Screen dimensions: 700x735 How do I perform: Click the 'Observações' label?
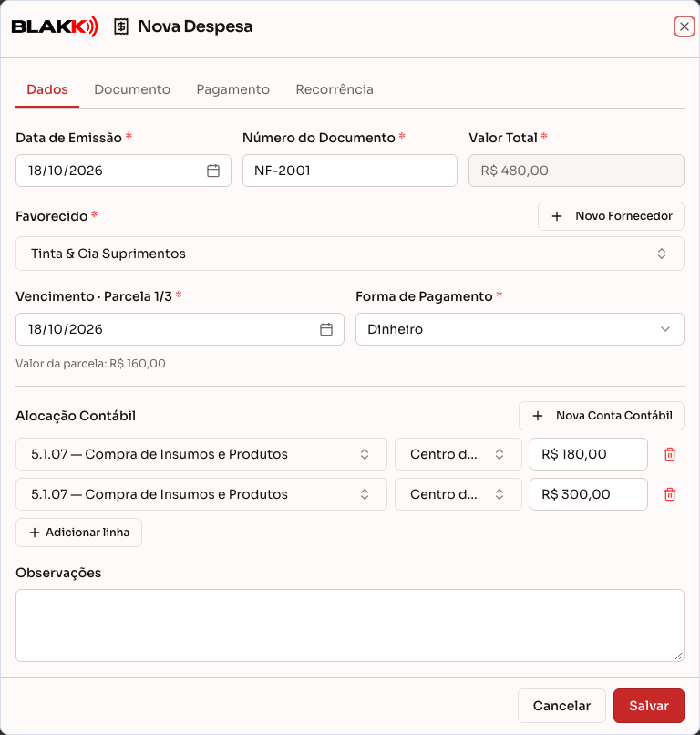[58, 573]
